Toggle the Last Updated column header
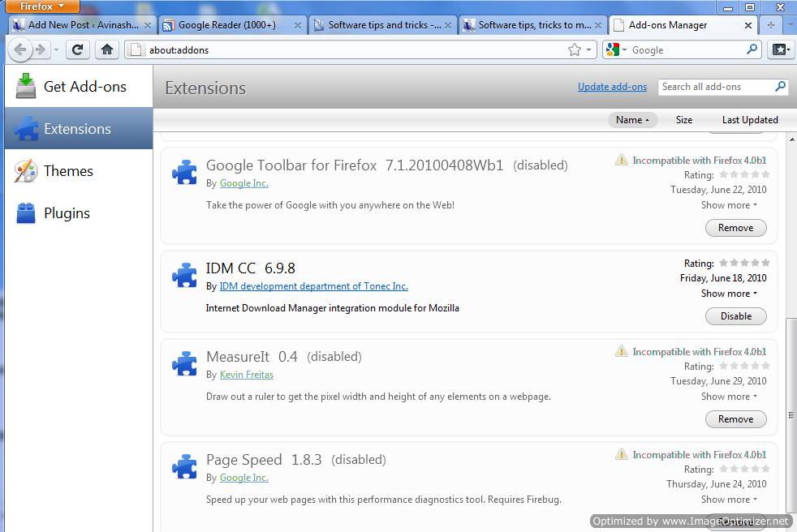The height and width of the screenshot is (532, 797). pos(748,120)
